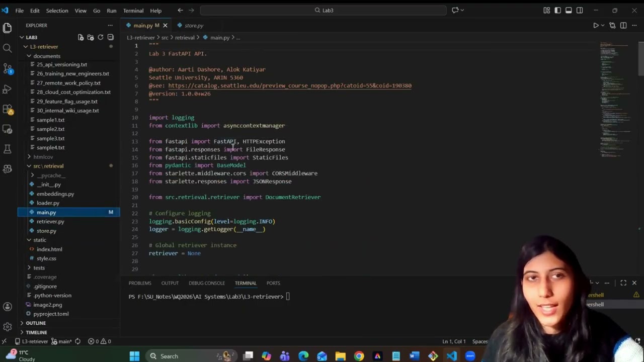Open the Explorer view in activity bar
The width and height of the screenshot is (644, 362).
pyautogui.click(x=7, y=28)
